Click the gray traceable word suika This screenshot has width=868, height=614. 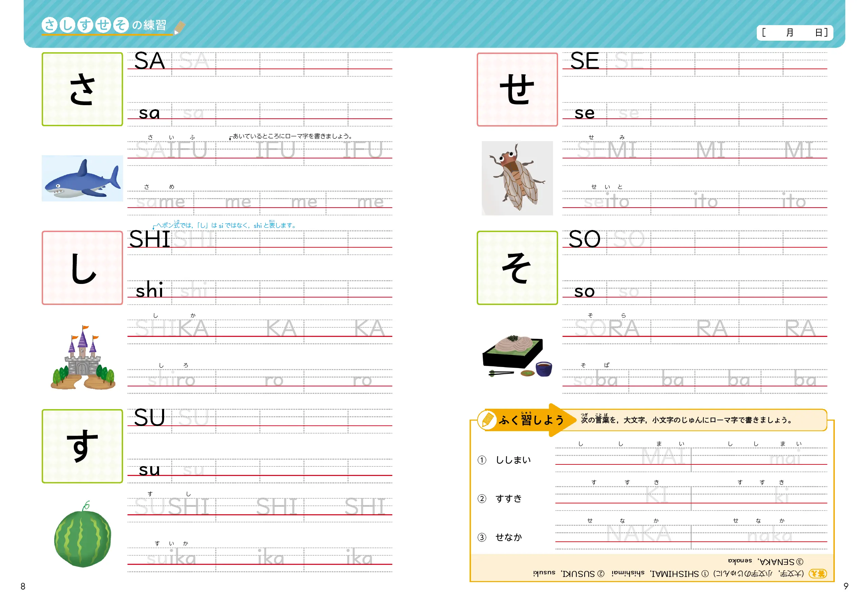point(172,557)
